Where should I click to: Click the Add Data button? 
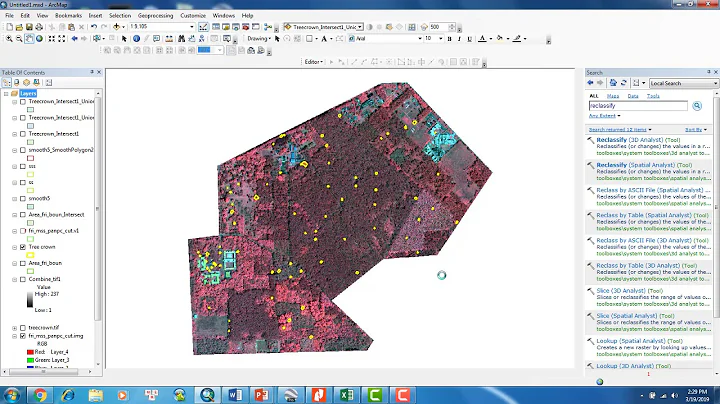116,27
